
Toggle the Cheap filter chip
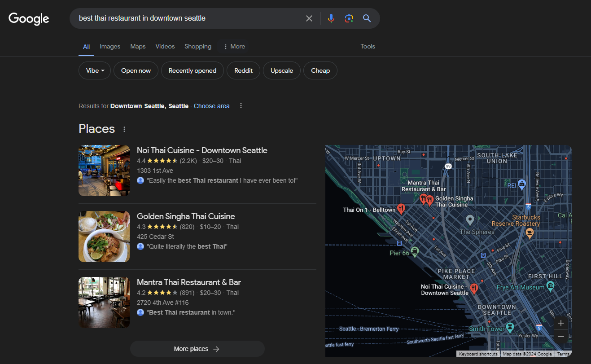click(x=320, y=70)
